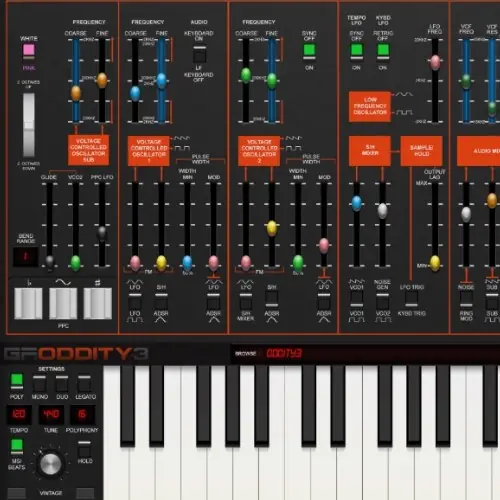The width and height of the screenshot is (500, 500).
Task: Click the sawtooth wave icon beside Oscillator 2
Action: coord(293,138)
